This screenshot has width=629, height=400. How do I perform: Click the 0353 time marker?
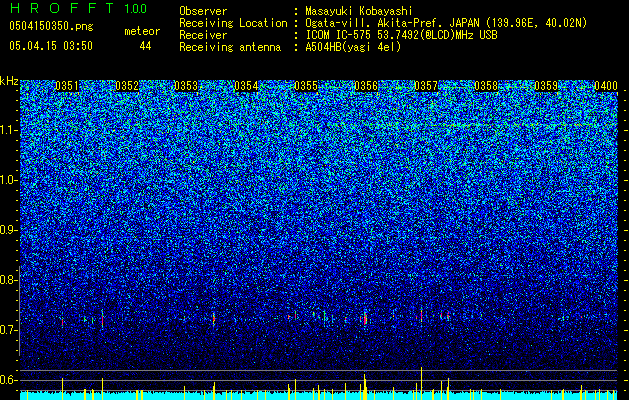186,86
